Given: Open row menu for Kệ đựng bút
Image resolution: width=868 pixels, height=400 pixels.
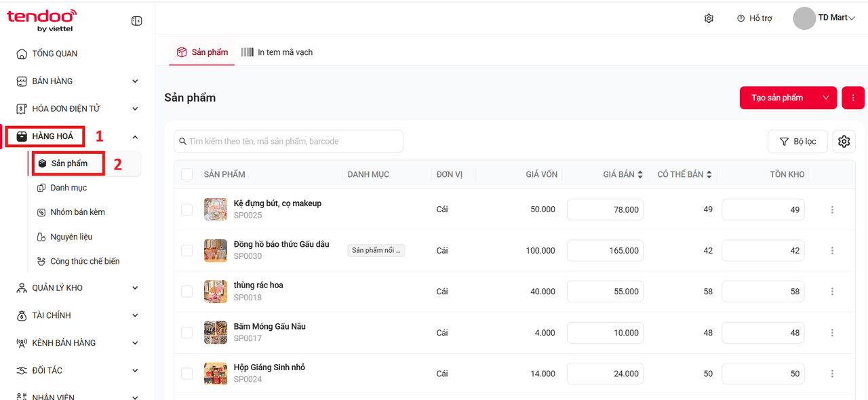Looking at the screenshot, I should 832,209.
